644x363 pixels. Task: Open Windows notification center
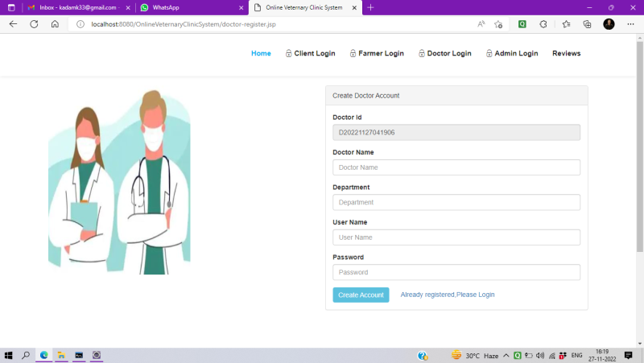point(628,356)
